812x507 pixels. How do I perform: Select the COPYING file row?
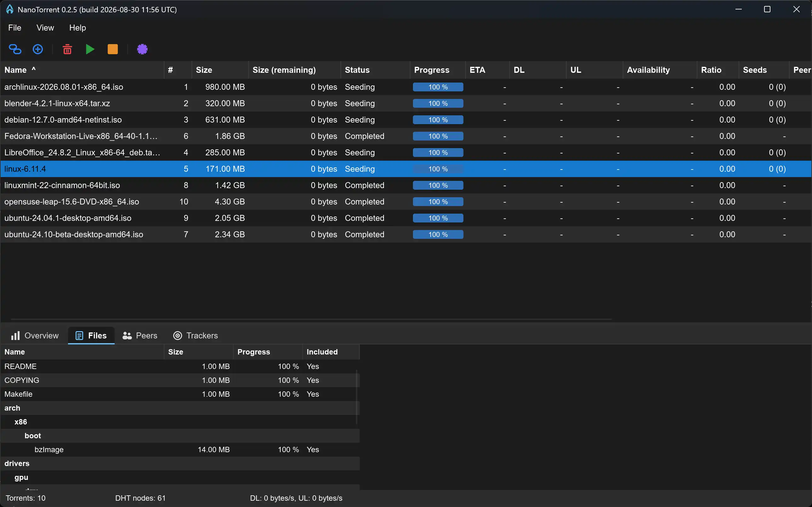[x=180, y=380]
